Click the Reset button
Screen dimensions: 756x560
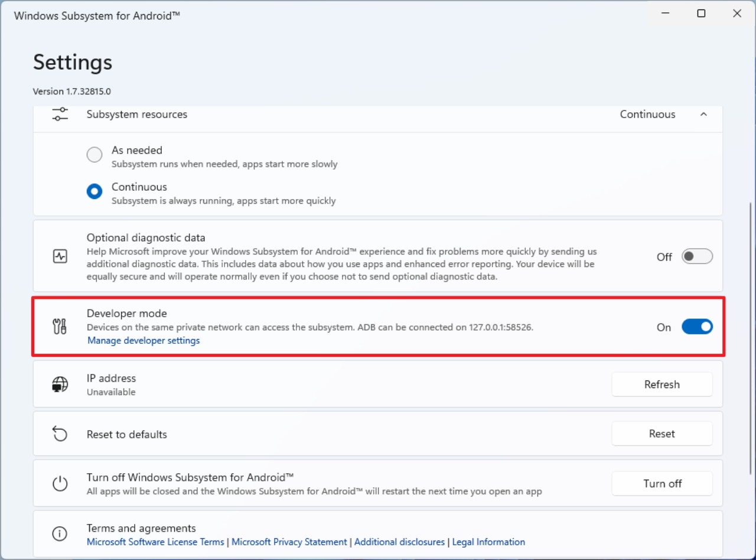pos(662,434)
